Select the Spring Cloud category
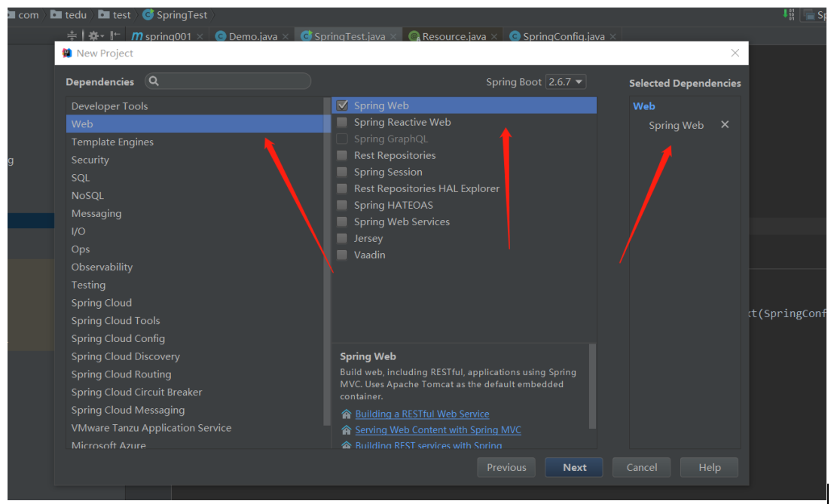This screenshot has height=504, width=834. click(194, 303)
